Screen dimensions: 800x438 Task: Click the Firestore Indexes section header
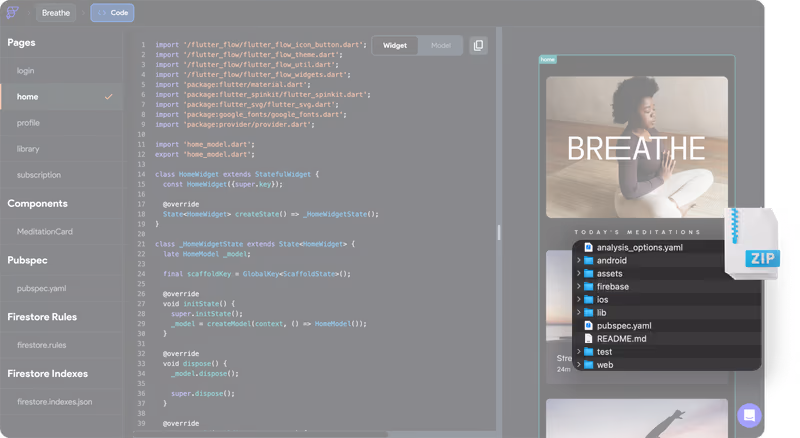[x=47, y=373]
